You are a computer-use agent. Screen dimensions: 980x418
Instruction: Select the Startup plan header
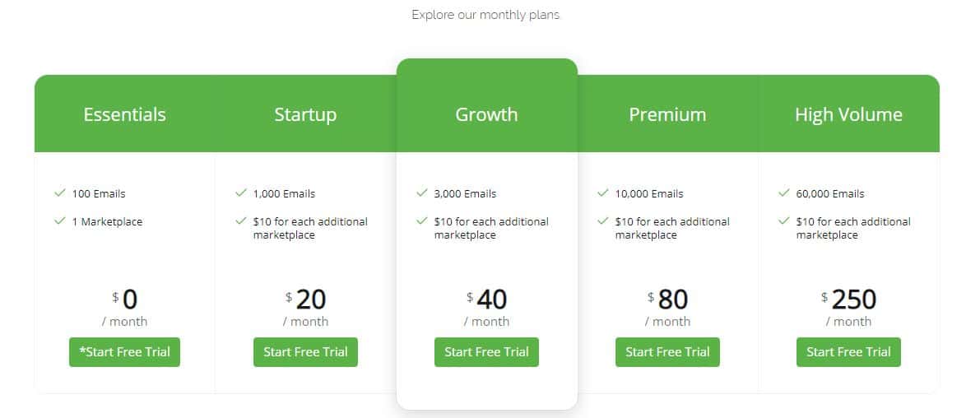coord(305,114)
